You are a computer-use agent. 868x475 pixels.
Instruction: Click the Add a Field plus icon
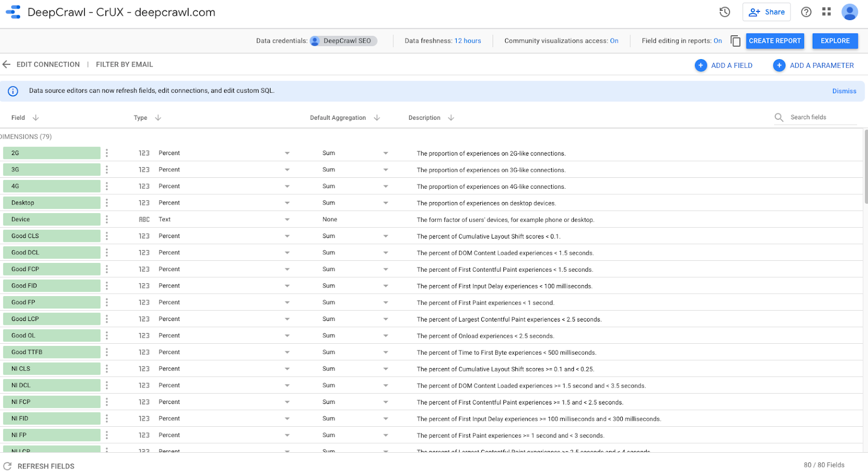(701, 65)
